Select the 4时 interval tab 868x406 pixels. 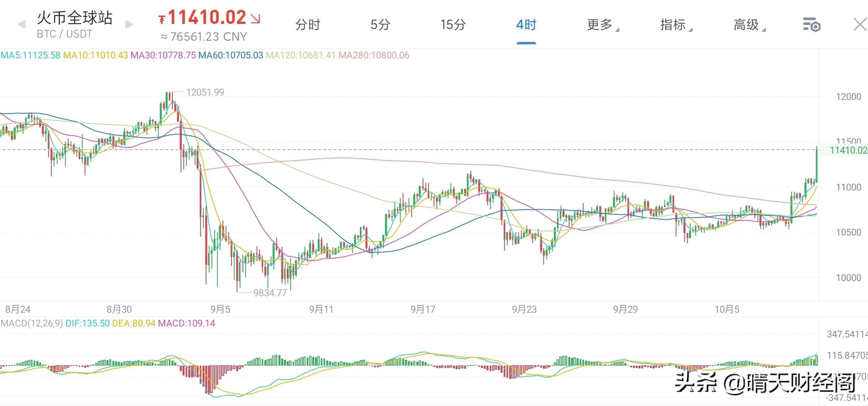(x=526, y=25)
